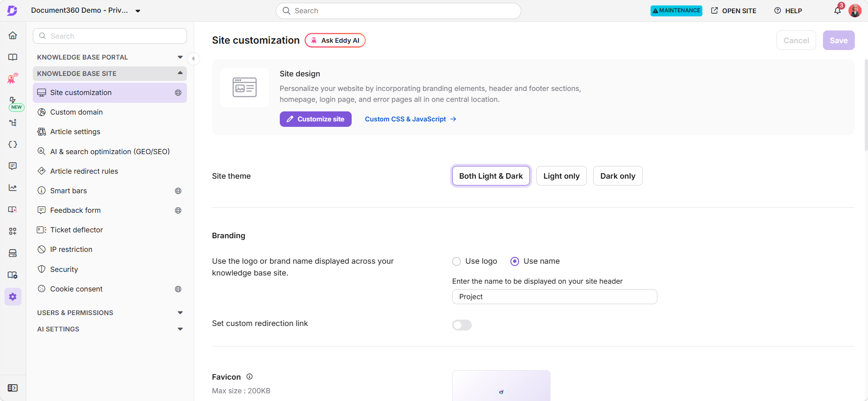Click the globe icon beside Feedback form
Screen dimensions: 868x401
178,211
